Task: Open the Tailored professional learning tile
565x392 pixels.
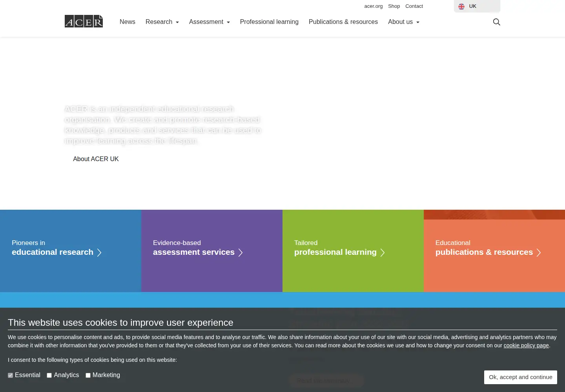Action: click(353, 251)
